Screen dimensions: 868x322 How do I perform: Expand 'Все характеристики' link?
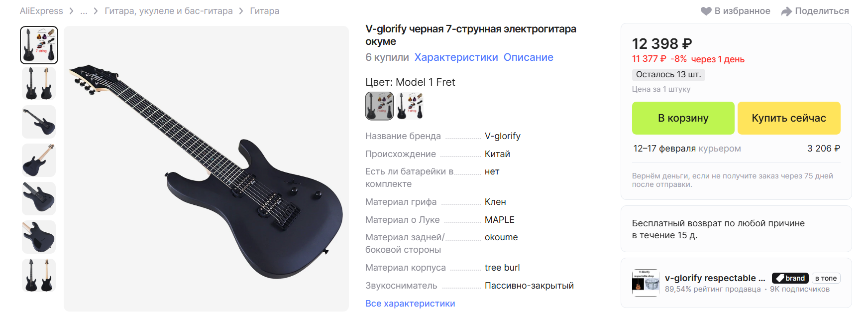click(410, 304)
